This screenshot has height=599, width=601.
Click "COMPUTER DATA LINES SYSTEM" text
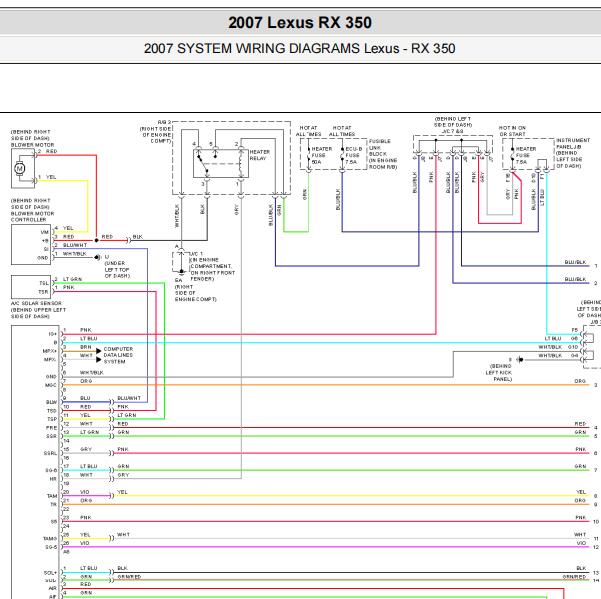point(118,355)
